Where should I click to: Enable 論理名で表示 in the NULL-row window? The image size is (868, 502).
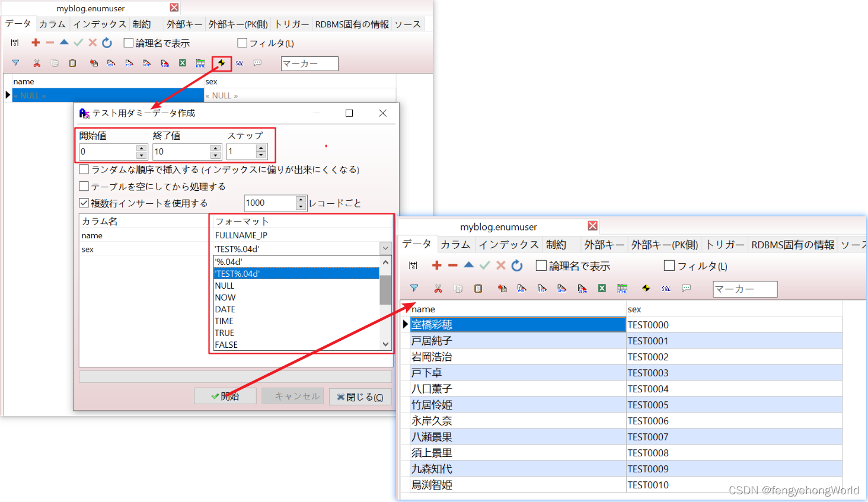pos(128,43)
